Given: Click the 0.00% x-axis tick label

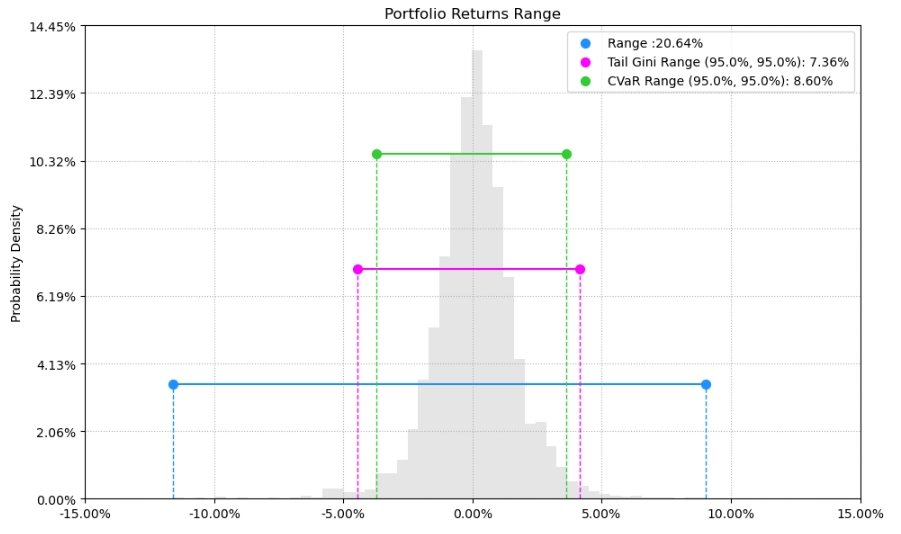Looking at the screenshot, I should pyautogui.click(x=473, y=514).
